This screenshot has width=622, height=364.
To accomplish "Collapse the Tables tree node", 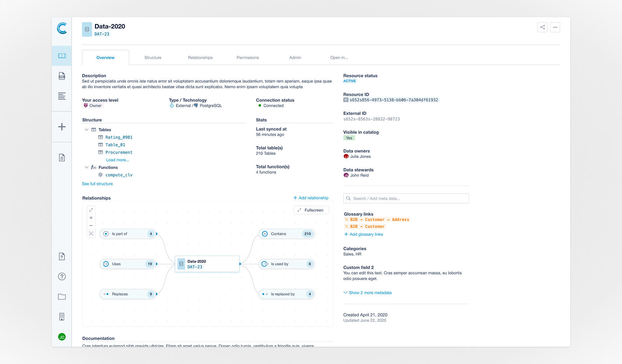I will tap(87, 130).
